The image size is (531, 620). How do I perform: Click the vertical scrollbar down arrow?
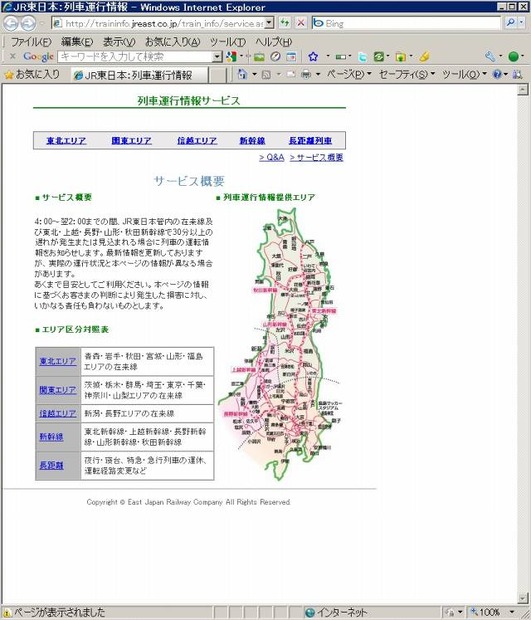pyautogui.click(x=522, y=599)
